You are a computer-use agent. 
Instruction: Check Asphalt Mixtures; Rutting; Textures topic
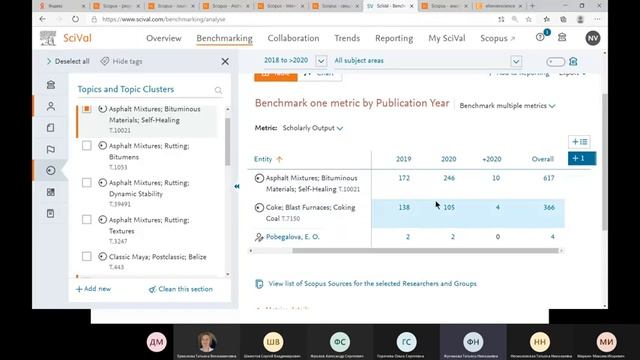click(x=87, y=220)
